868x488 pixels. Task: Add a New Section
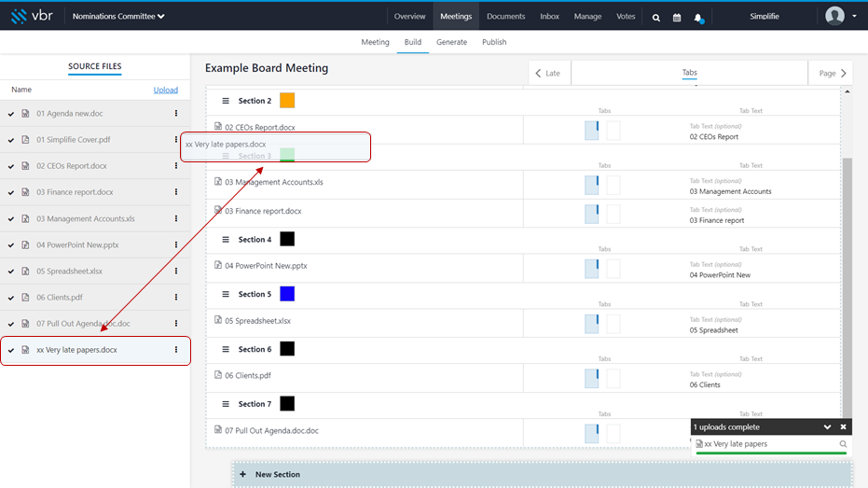tap(543, 474)
